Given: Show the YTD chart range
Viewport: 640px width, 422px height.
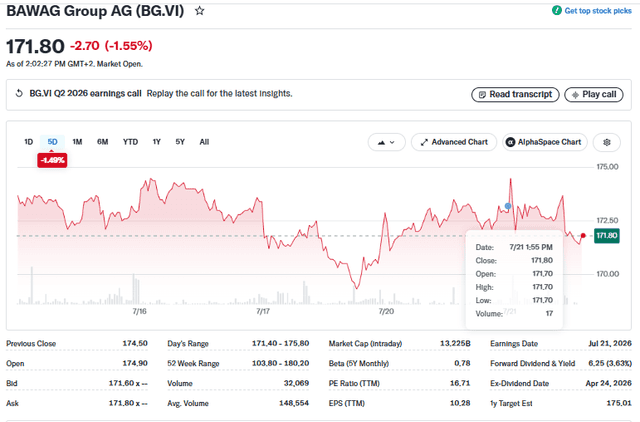Looking at the screenshot, I should (130, 142).
